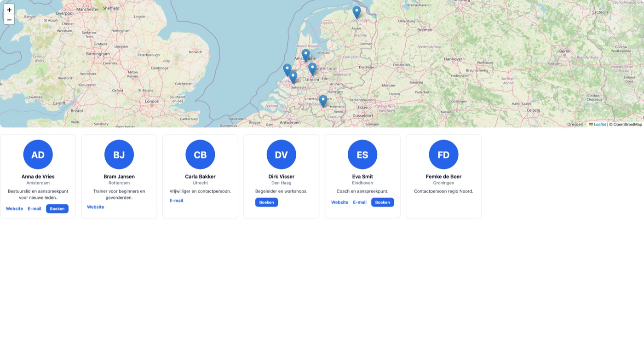Click Boeken button on Anna de Vries card
This screenshot has width=644, height=362.
57,209
